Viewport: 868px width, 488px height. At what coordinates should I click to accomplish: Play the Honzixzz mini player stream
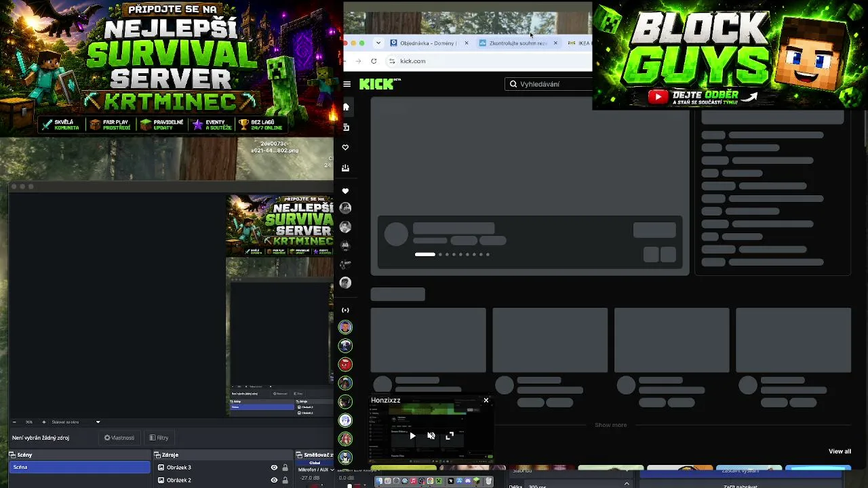(412, 436)
